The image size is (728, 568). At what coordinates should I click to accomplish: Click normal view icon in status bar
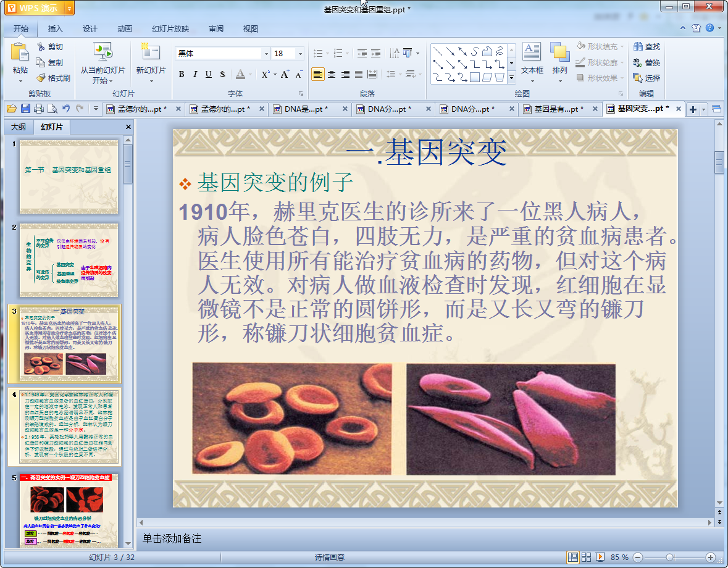click(573, 558)
